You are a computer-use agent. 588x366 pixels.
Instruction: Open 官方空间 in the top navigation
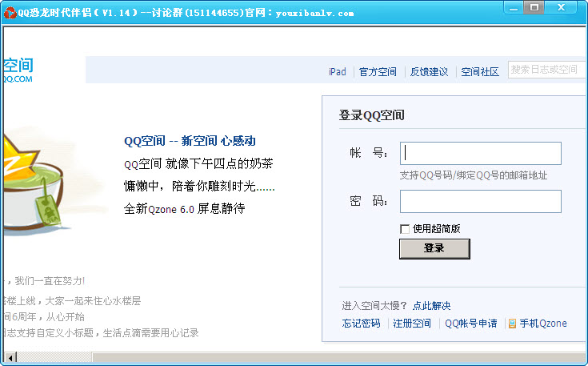378,72
